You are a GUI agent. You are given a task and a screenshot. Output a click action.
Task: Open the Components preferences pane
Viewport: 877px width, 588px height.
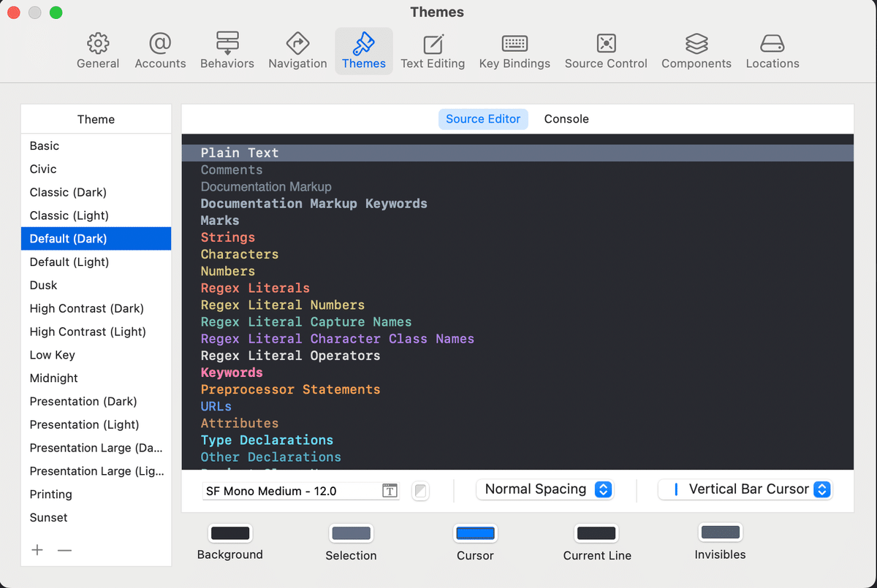click(696, 50)
